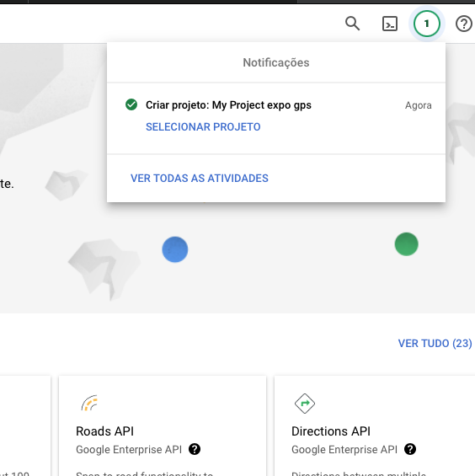Click Google Enterprise API text under Roads API
This screenshot has width=475, height=476.
pos(129,450)
